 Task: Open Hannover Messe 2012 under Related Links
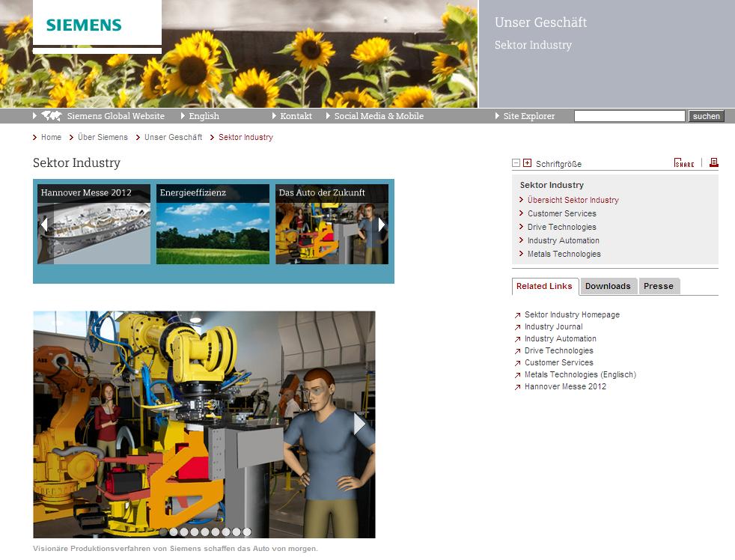point(565,386)
